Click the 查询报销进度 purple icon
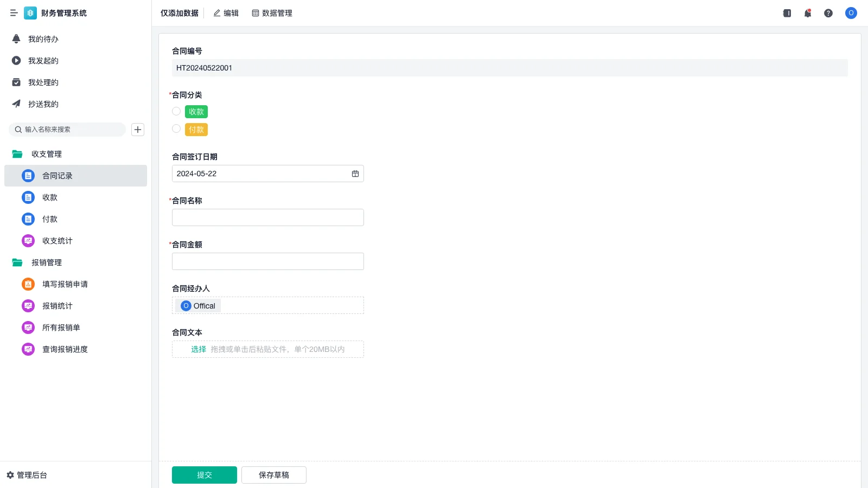 click(28, 349)
